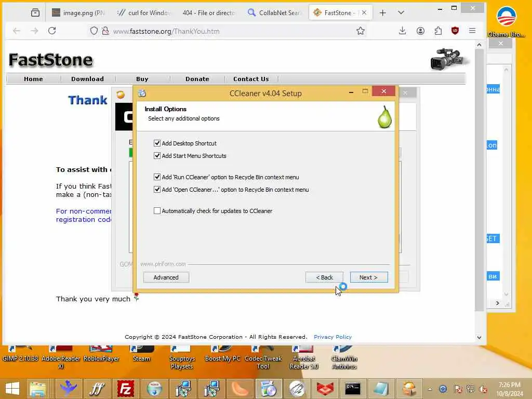Close the FastStone browser tab
This screenshot has height=399, width=532.
364,13
